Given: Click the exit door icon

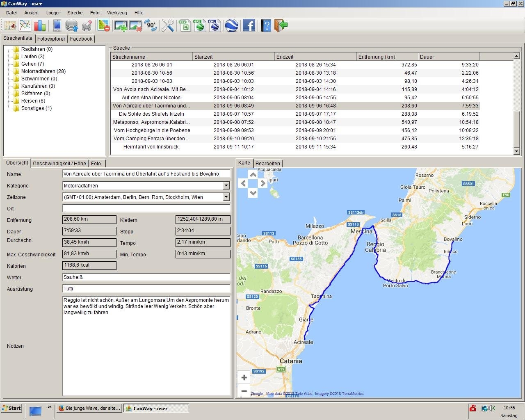Looking at the screenshot, I should (x=281, y=25).
